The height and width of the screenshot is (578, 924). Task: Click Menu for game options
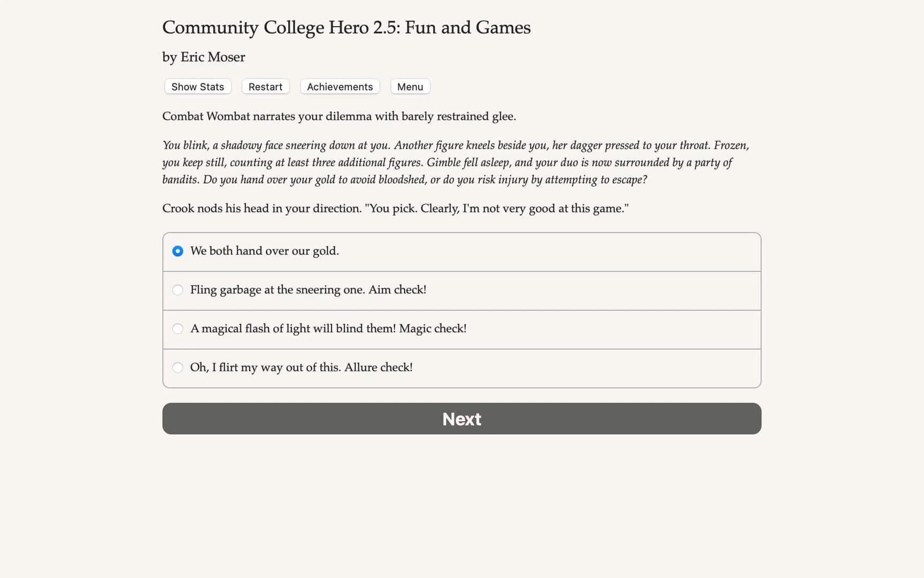click(x=410, y=86)
